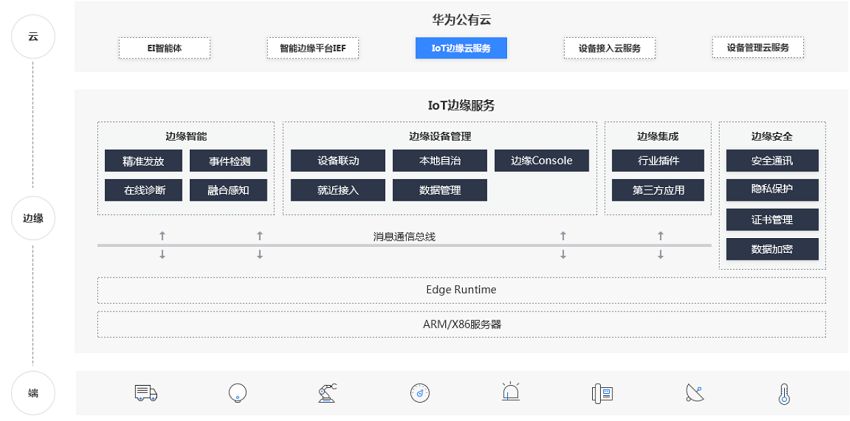
Task: Select the 云 layer circle
Action: click(x=33, y=37)
